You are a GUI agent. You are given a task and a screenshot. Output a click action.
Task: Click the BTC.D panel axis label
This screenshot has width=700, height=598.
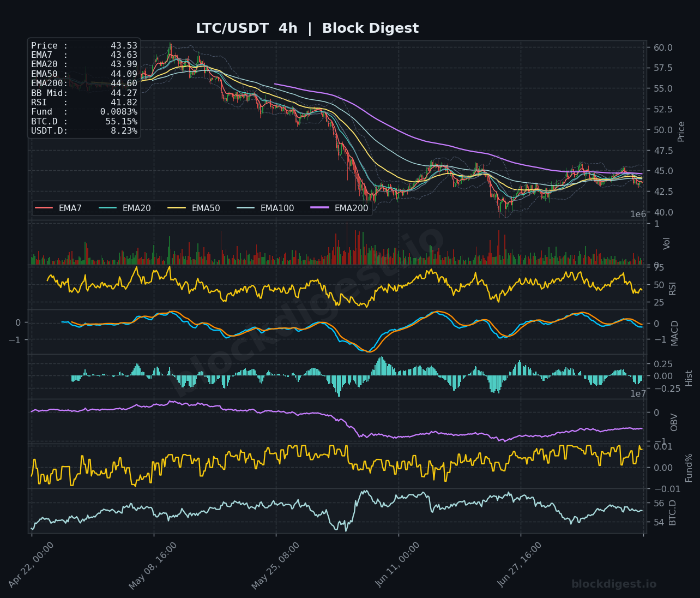[672, 512]
